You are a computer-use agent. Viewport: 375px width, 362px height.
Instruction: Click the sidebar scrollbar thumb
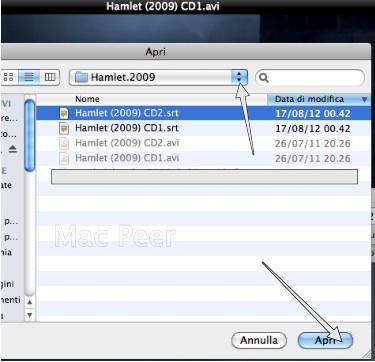pyautogui.click(x=30, y=136)
